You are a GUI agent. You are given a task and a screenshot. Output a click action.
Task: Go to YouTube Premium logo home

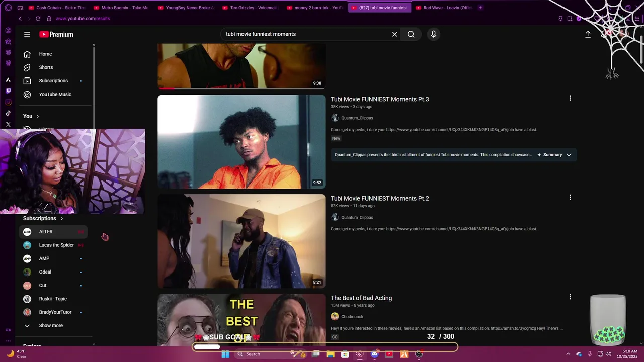pos(56,34)
